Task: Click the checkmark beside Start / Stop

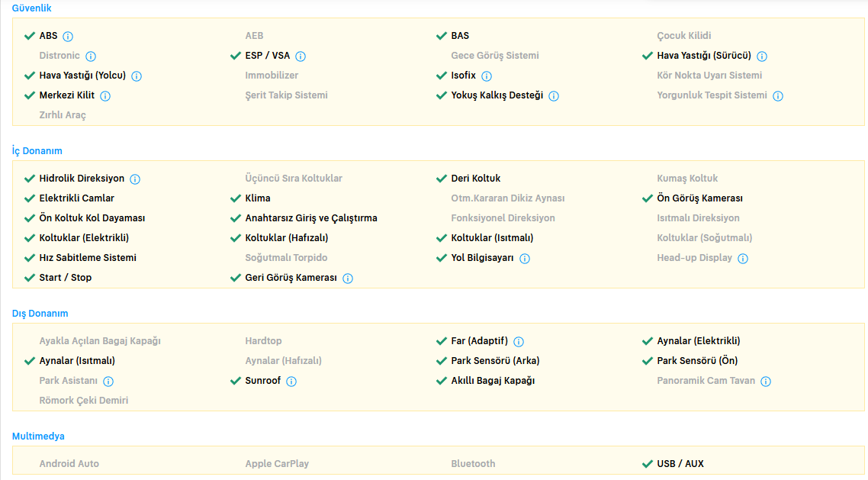Action: click(29, 279)
